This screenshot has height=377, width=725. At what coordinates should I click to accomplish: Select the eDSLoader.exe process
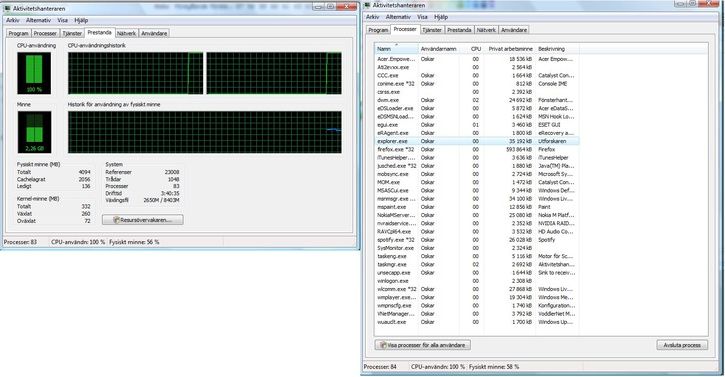click(x=477, y=108)
